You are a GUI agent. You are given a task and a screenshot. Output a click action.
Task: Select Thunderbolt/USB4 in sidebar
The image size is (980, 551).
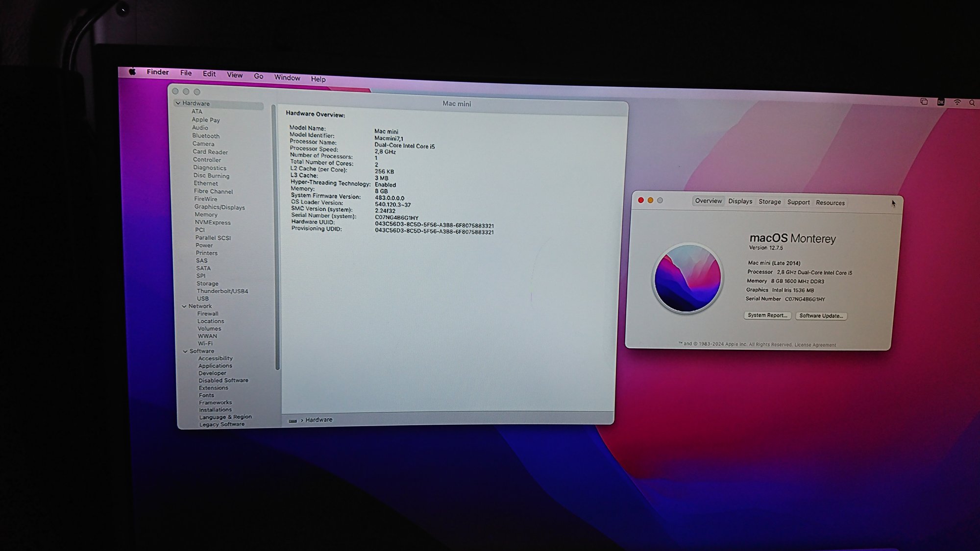coord(222,291)
